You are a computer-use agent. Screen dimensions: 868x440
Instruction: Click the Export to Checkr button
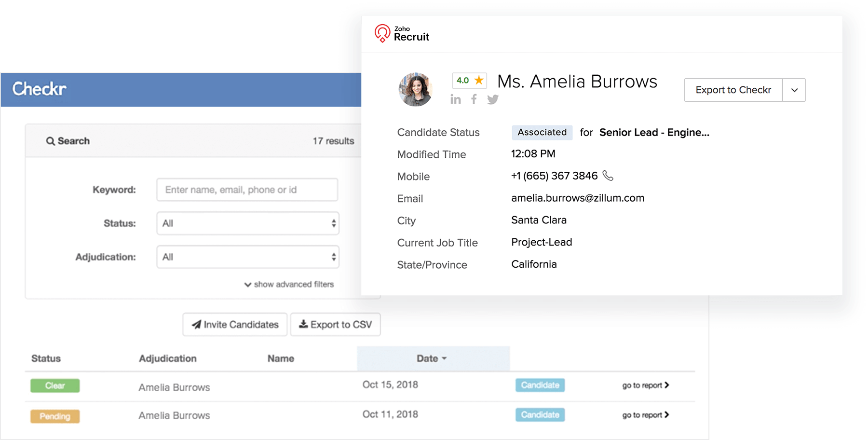tap(733, 90)
